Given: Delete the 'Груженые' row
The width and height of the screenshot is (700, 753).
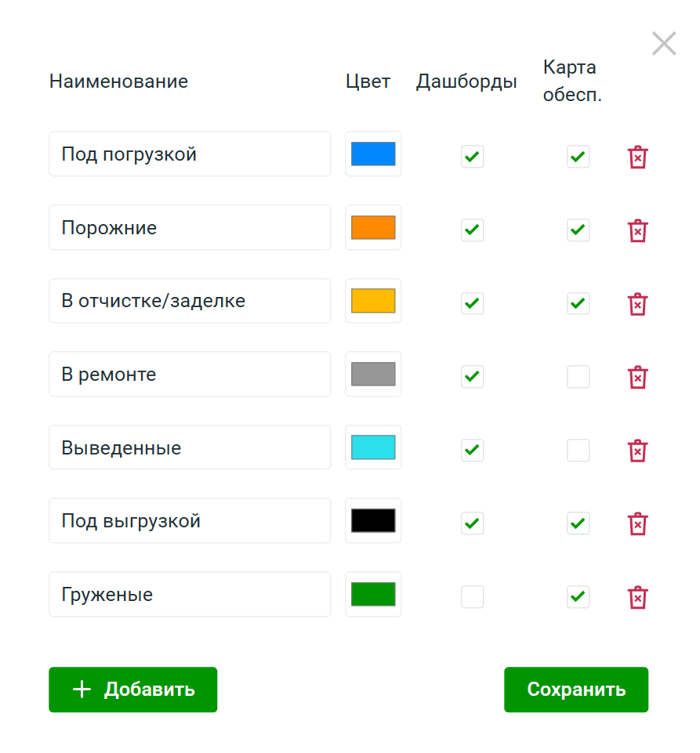Looking at the screenshot, I should [x=638, y=597].
